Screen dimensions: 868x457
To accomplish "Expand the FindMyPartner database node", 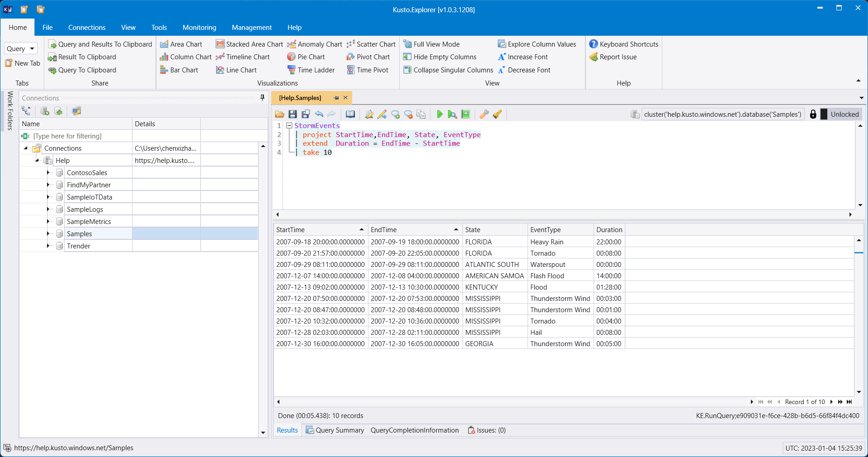I will pyautogui.click(x=48, y=185).
